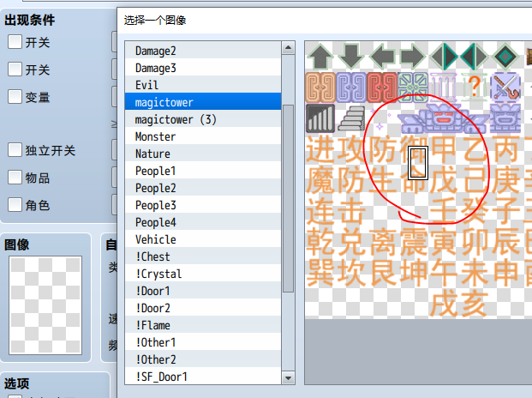Open the 图像 preview box
The width and height of the screenshot is (532, 398).
(45, 305)
